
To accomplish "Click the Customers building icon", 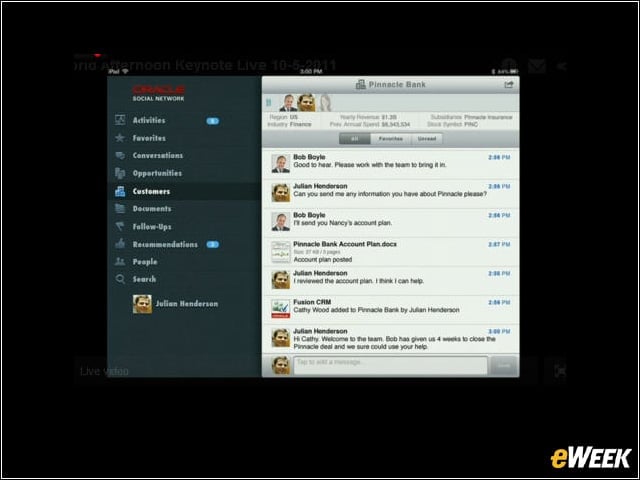I will click(120, 191).
